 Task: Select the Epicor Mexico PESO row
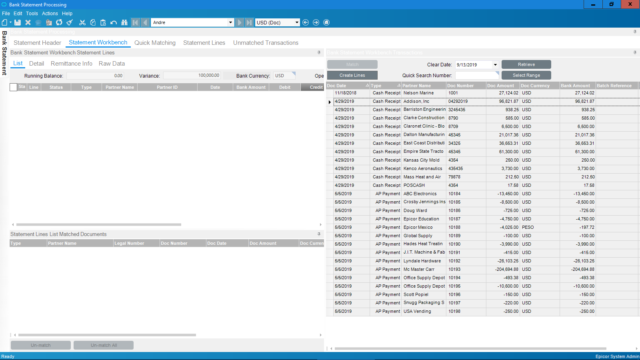[x=483, y=227]
